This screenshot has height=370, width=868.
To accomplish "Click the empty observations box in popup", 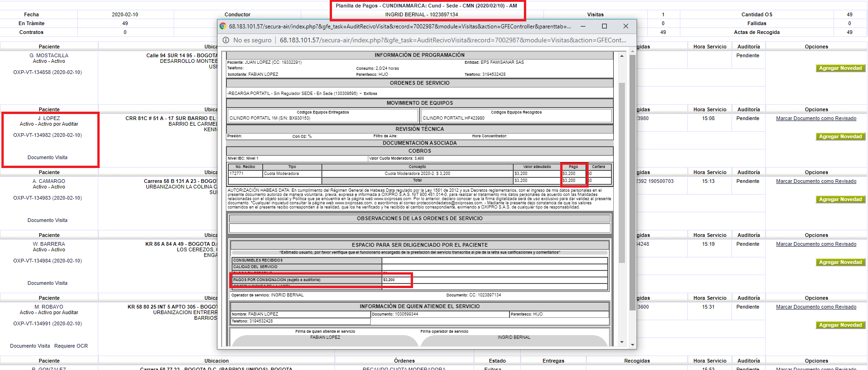I will point(420,228).
